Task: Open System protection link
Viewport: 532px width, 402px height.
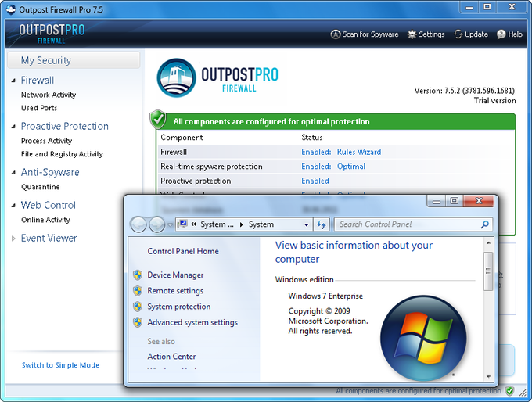Action: 179,307
